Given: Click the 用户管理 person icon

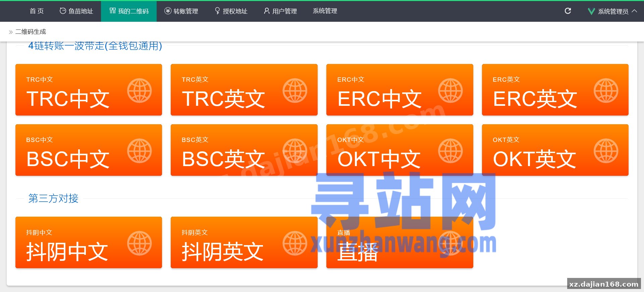Looking at the screenshot, I should tap(267, 11).
